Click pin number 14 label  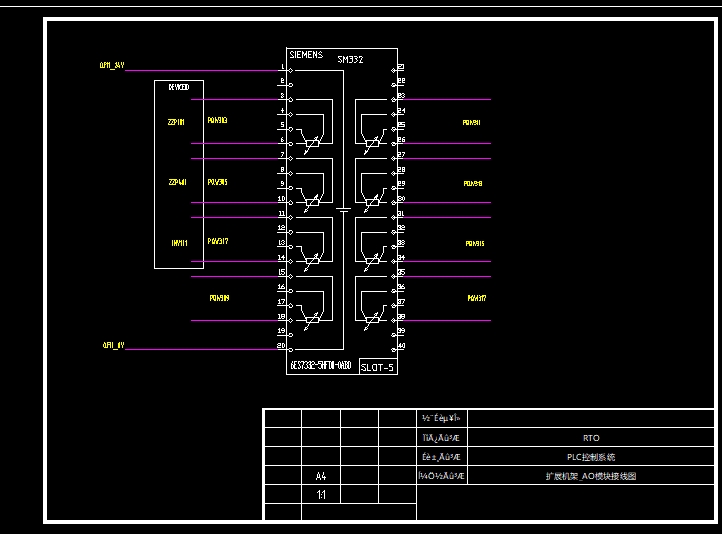tap(281, 258)
